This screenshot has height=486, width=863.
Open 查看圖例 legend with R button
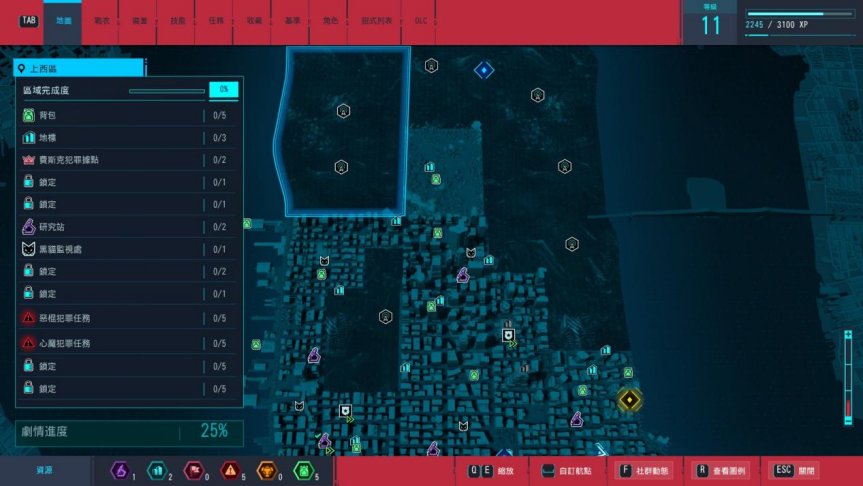(720, 471)
